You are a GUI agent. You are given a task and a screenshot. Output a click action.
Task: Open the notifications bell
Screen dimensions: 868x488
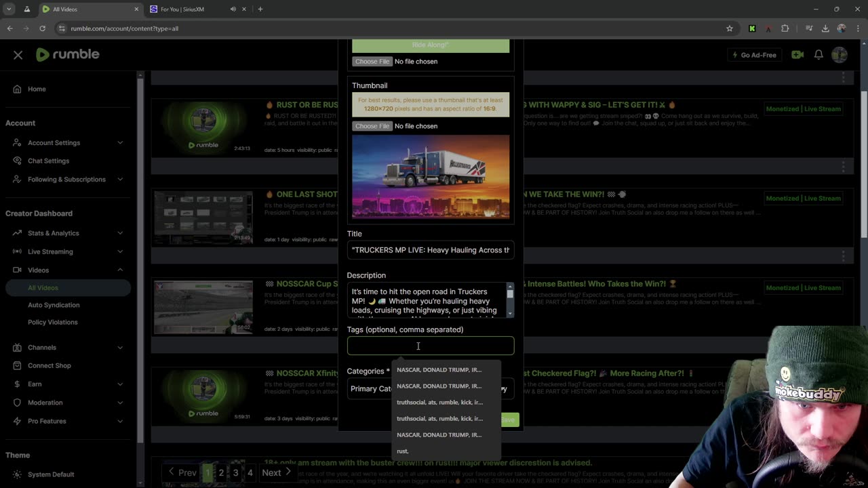point(818,55)
